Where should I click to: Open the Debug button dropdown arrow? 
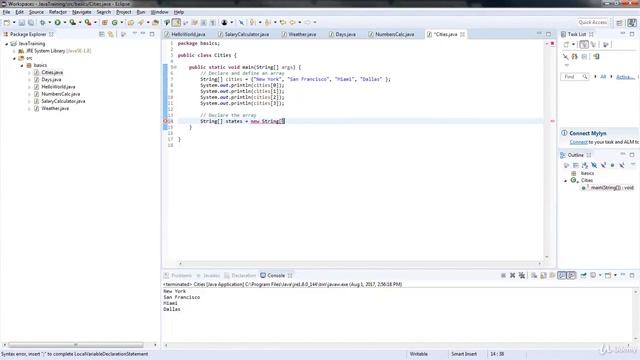pyautogui.click(x=49, y=22)
